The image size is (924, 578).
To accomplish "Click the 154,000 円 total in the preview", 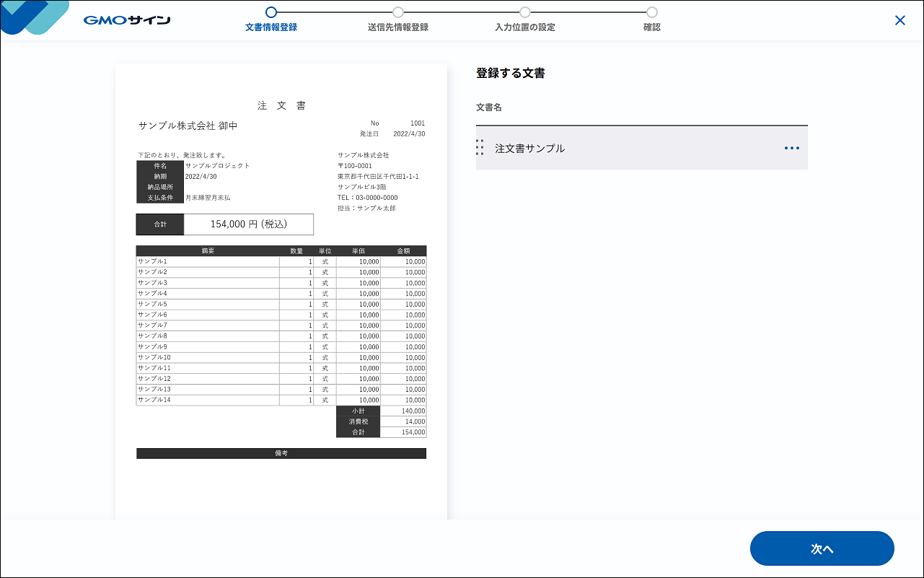I will [249, 224].
